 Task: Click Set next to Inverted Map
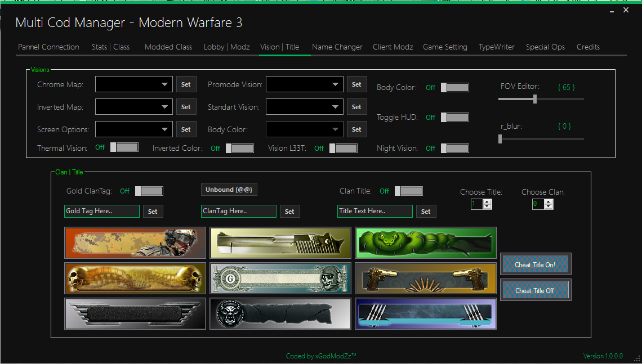click(x=186, y=107)
